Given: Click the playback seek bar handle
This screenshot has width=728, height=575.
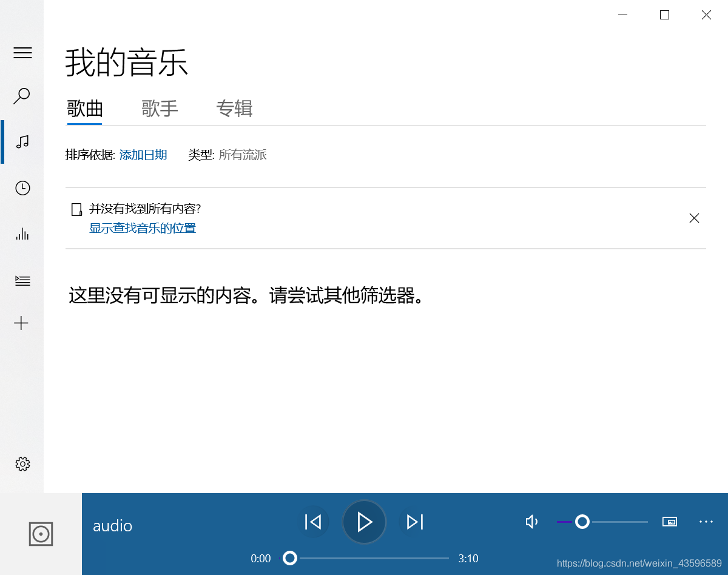Looking at the screenshot, I should point(290,558).
